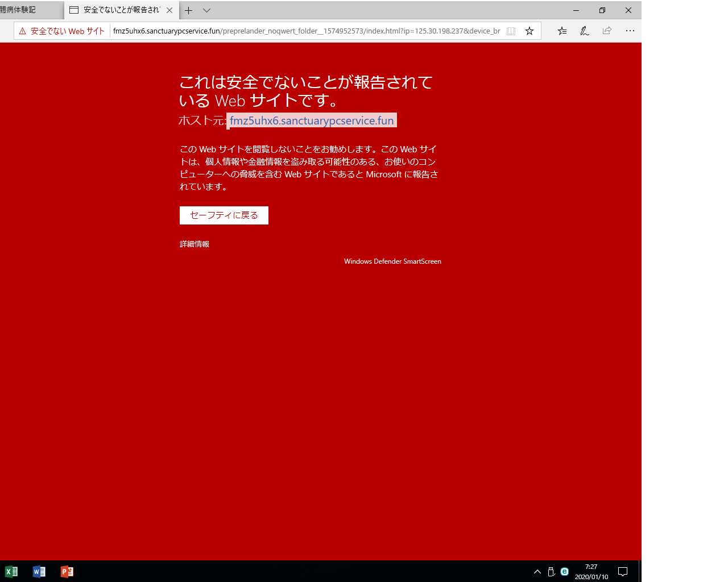The image size is (728, 582).
Task: Click the Windows Defender SmartScreen text
Action: point(392,261)
